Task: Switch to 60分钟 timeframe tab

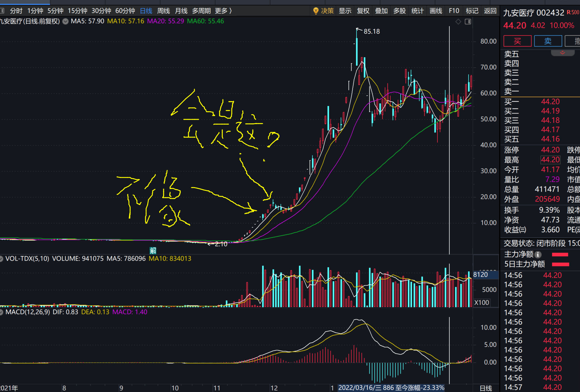Action: 125,11
